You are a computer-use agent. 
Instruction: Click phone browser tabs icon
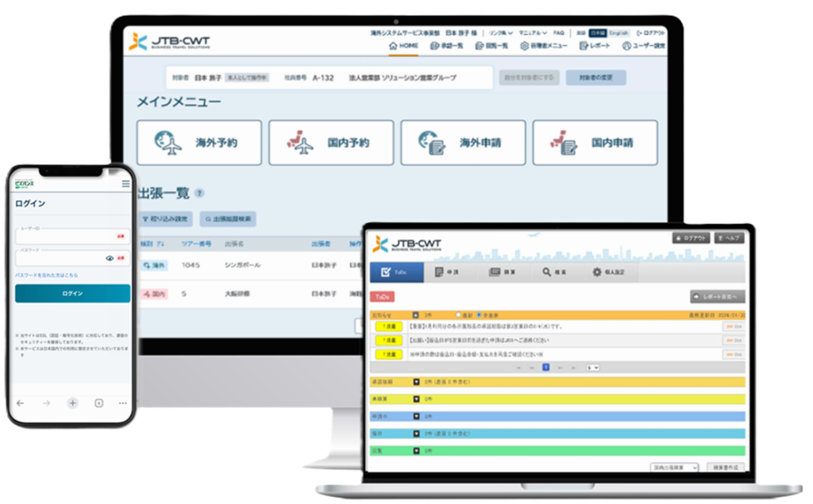98,403
